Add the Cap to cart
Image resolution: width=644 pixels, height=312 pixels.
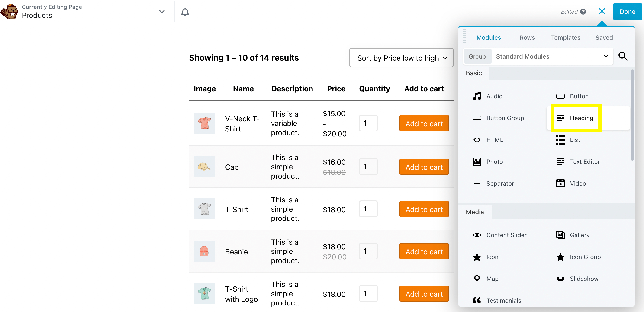click(424, 167)
